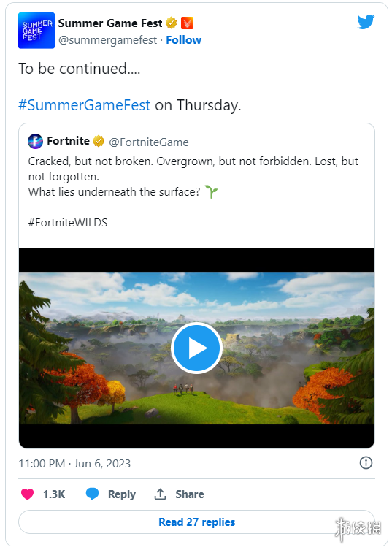Click the orange affiliate badge next to Summer Game Fest
This screenshot has height=550, width=392.
[x=187, y=23]
